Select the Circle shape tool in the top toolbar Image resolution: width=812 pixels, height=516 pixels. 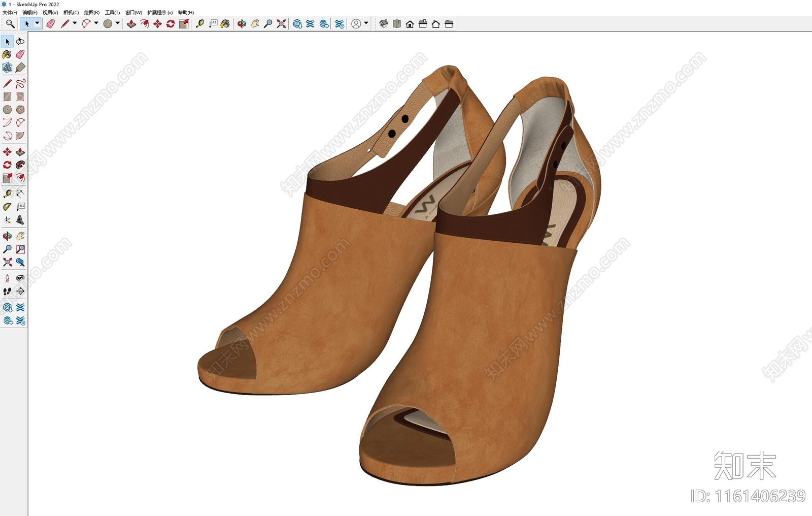click(108, 24)
